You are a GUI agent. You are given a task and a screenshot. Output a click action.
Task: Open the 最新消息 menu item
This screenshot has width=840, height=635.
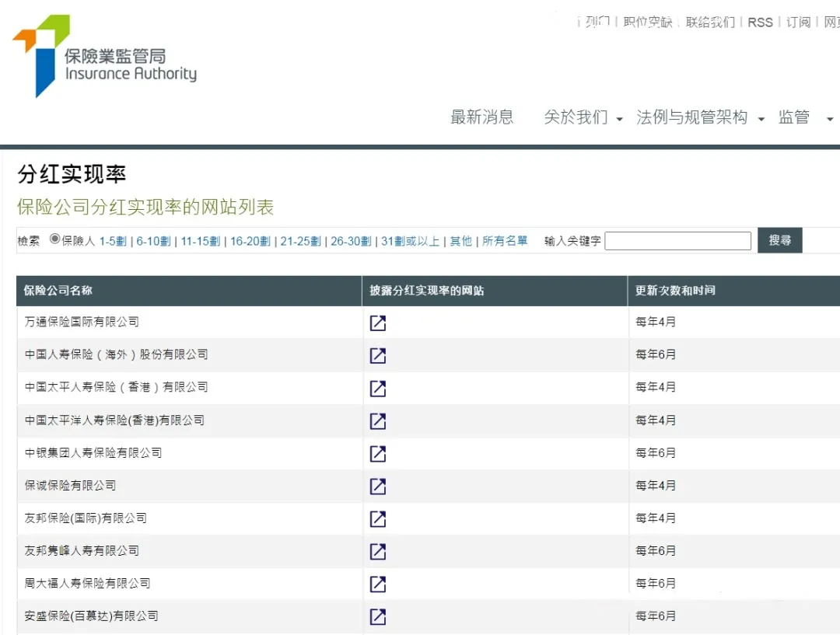coord(482,117)
